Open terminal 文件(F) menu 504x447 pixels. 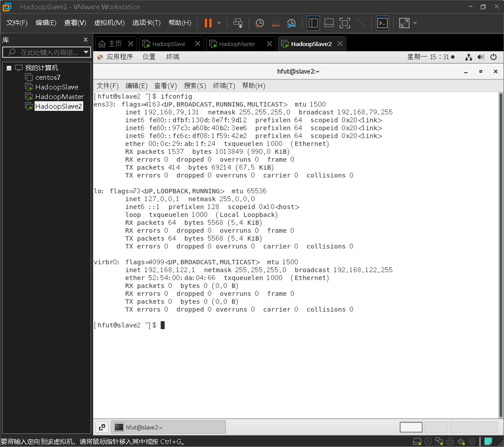click(x=107, y=86)
